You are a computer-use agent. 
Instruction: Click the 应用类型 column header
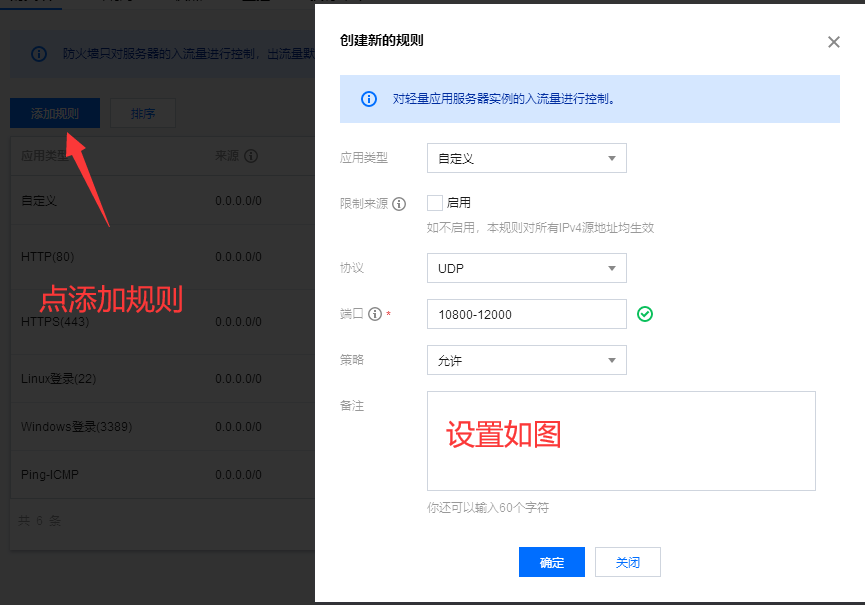point(45,156)
